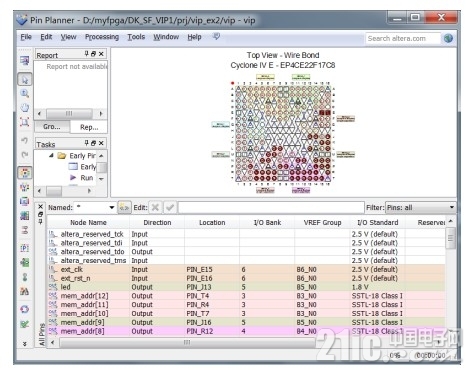Viewport: 470px width, 371px height.
Task: Pin the Report panel
Action: point(87,54)
